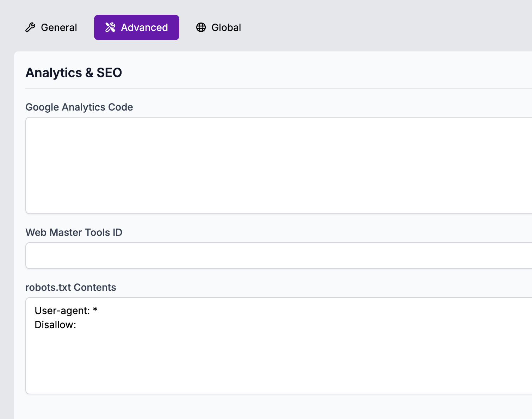Select the Advanced tab label
The height and width of the screenshot is (419, 532).
pos(144,27)
